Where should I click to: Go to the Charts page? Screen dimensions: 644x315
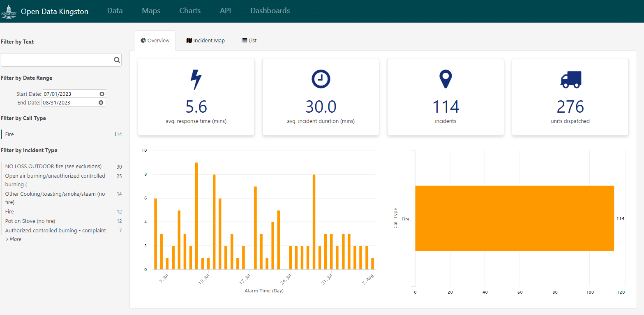pos(190,11)
